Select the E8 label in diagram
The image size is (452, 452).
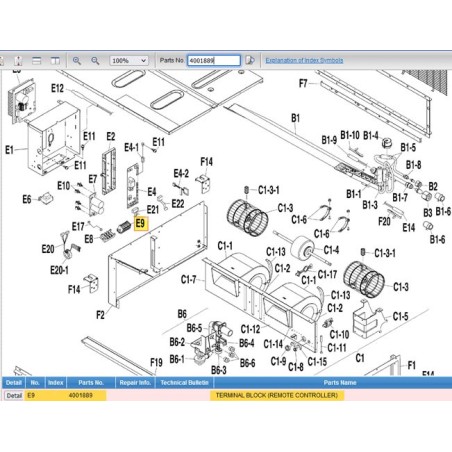click(x=89, y=239)
